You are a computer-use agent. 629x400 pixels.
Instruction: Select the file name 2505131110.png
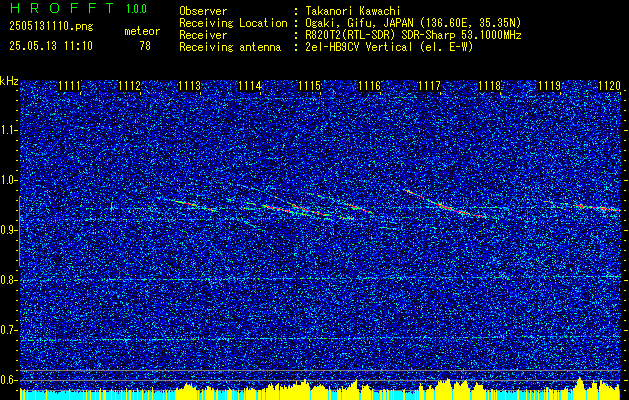click(x=51, y=27)
